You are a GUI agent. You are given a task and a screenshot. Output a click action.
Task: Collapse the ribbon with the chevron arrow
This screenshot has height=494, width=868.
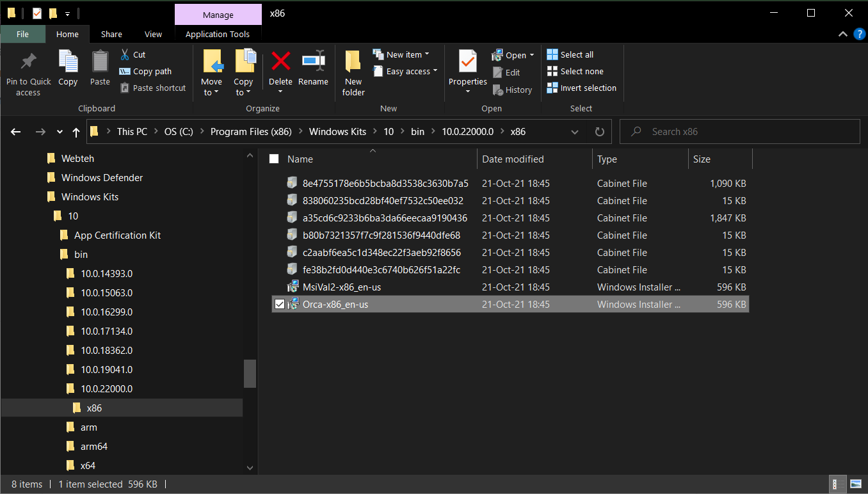843,34
